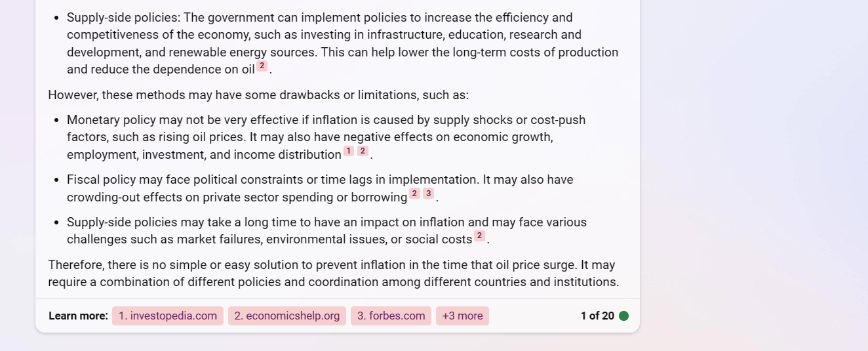
Task: Open citation 2 after "social costs"
Action: tap(480, 236)
